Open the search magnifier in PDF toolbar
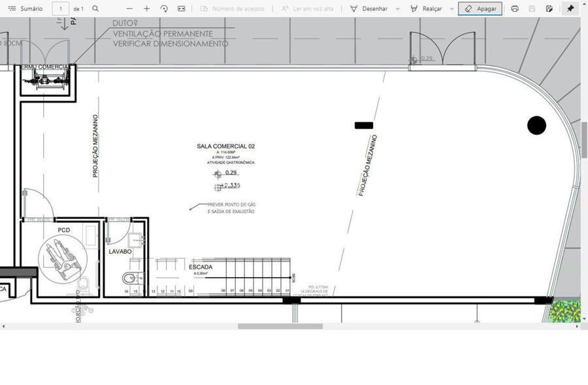Viewport: 588px width, 385px height. point(95,8)
